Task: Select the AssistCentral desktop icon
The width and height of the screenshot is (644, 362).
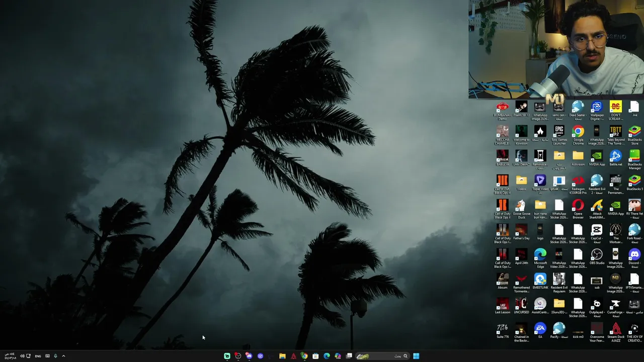Action: [540, 306]
